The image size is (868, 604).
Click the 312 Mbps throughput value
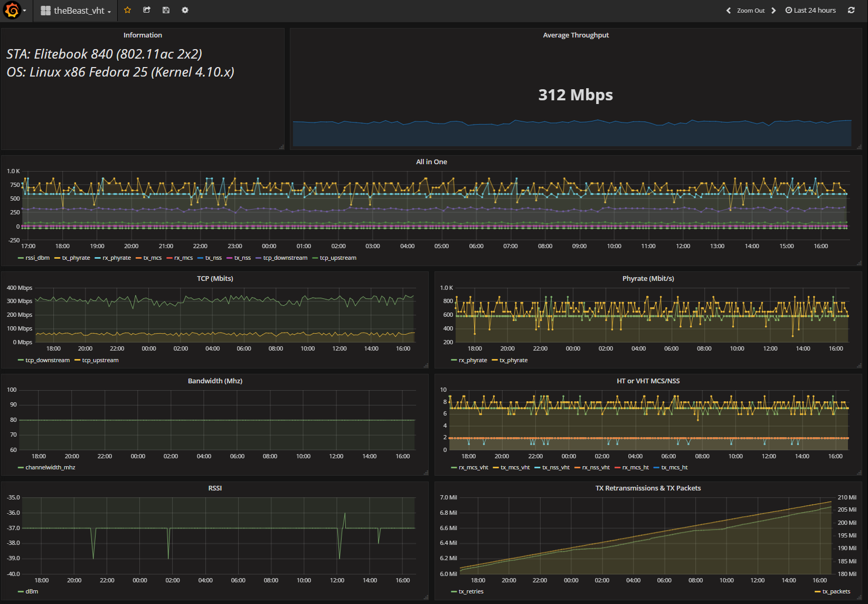point(575,95)
